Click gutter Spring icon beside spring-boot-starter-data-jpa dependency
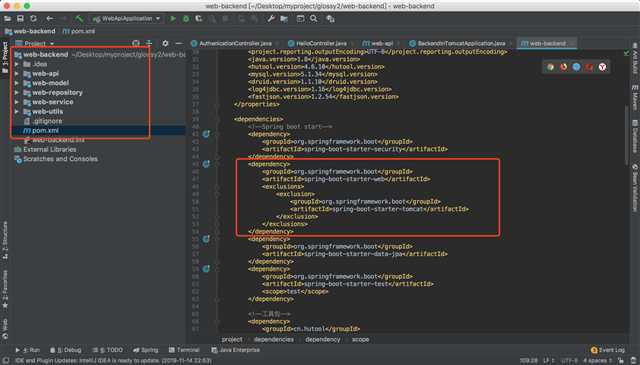This screenshot has height=365, width=640. 207,239
